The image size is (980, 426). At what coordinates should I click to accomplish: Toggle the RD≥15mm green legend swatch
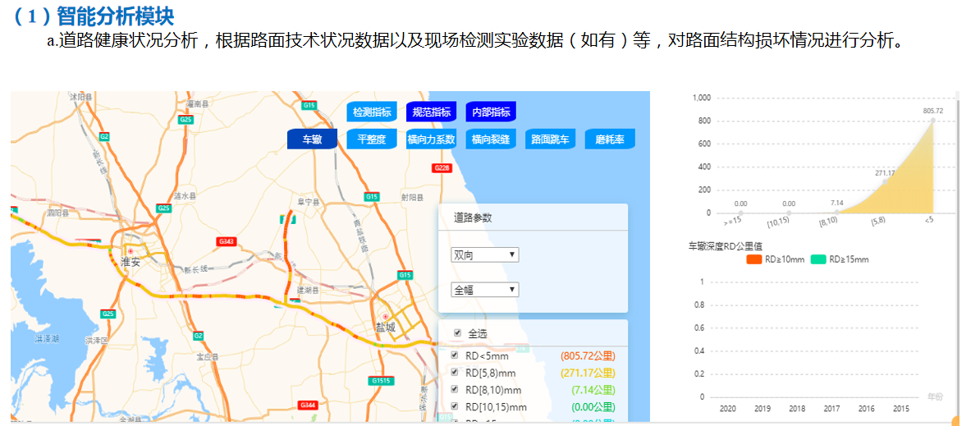pos(818,260)
